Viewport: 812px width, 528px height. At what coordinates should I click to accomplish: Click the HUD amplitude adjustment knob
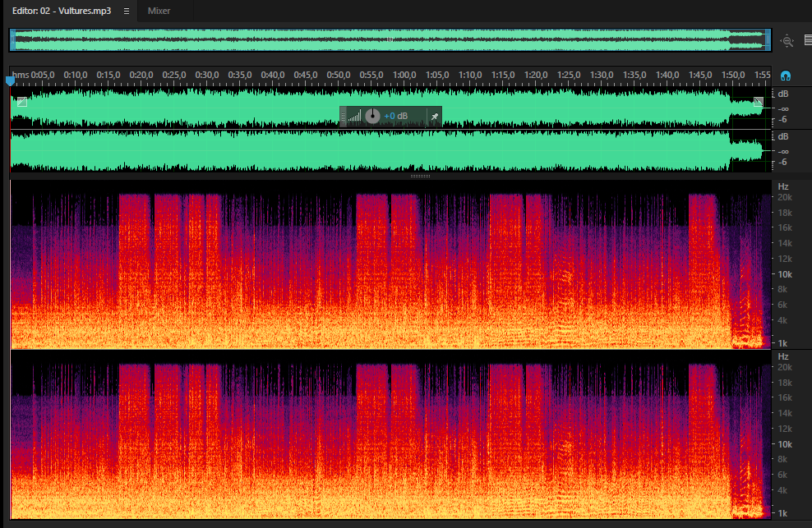[372, 116]
